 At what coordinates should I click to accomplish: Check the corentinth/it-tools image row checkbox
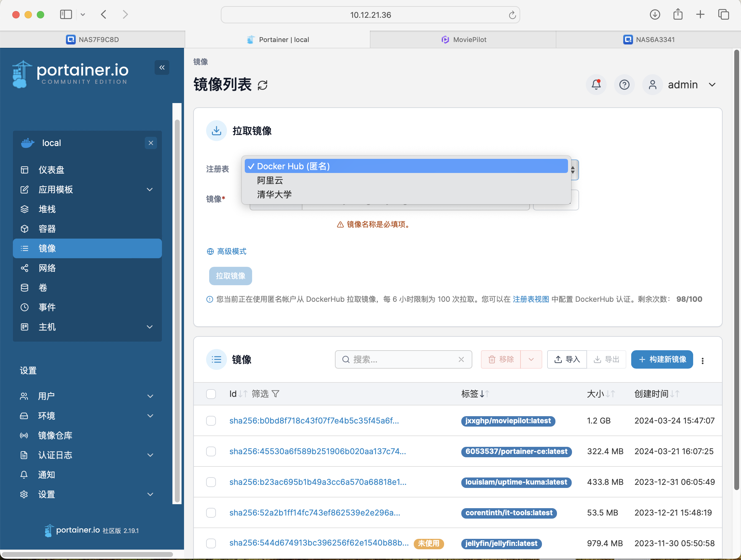click(211, 513)
